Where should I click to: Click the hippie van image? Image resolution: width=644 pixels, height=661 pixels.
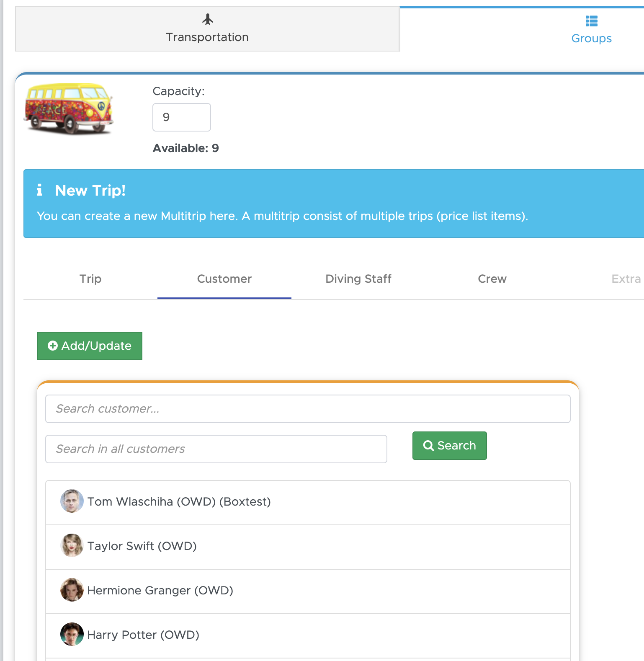tap(69, 108)
